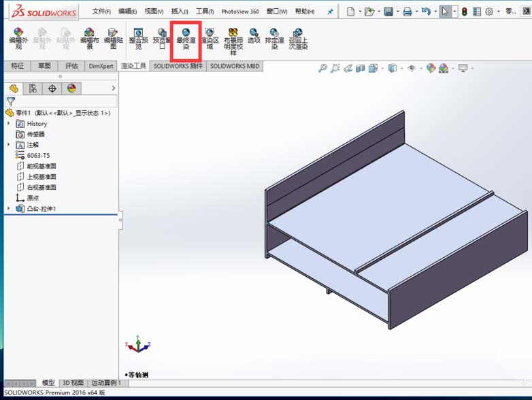The width and height of the screenshot is (532, 400).
Task: Click the Rebuild traffic light icon
Action: coord(465,12)
